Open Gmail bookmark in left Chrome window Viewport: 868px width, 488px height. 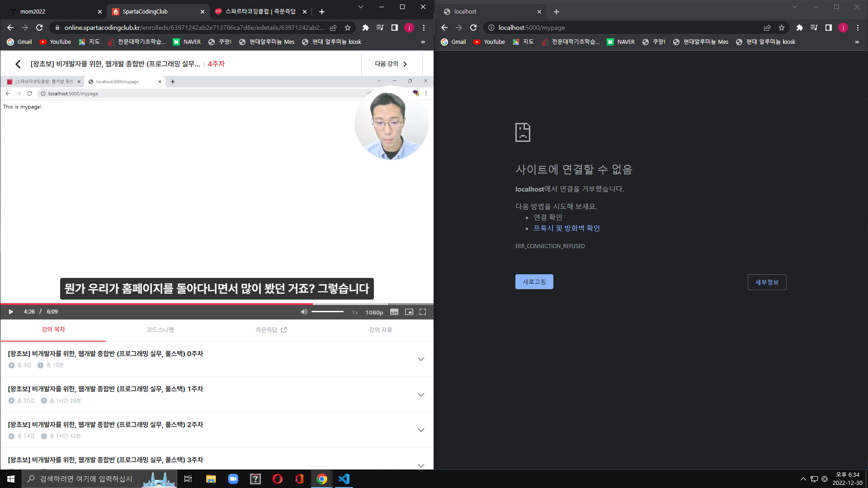19,42
